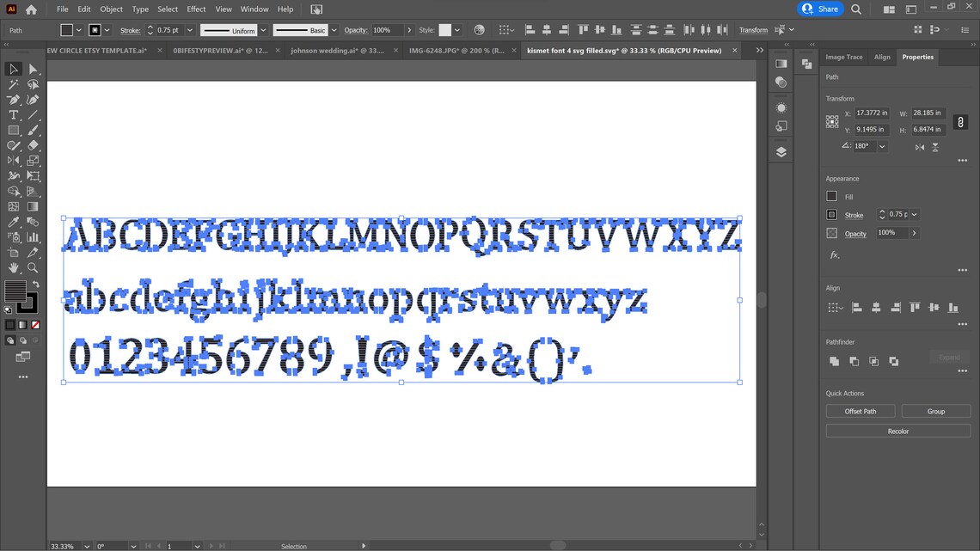Grab the Hand tool
Viewport: 980px width, 551px height.
point(13,268)
